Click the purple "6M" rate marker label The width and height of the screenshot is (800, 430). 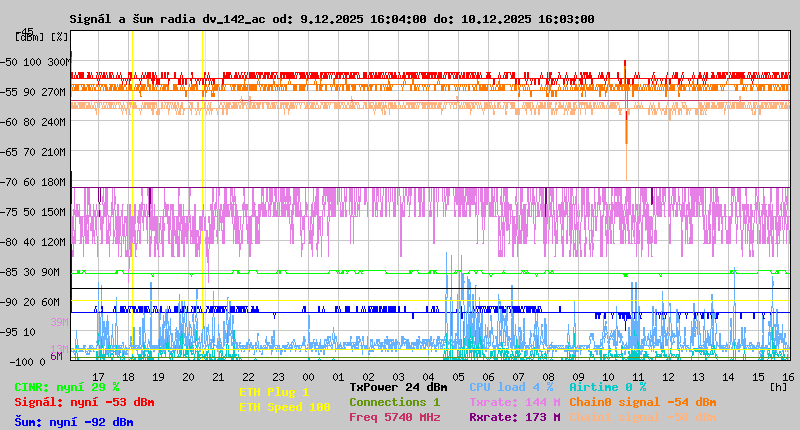(57, 356)
